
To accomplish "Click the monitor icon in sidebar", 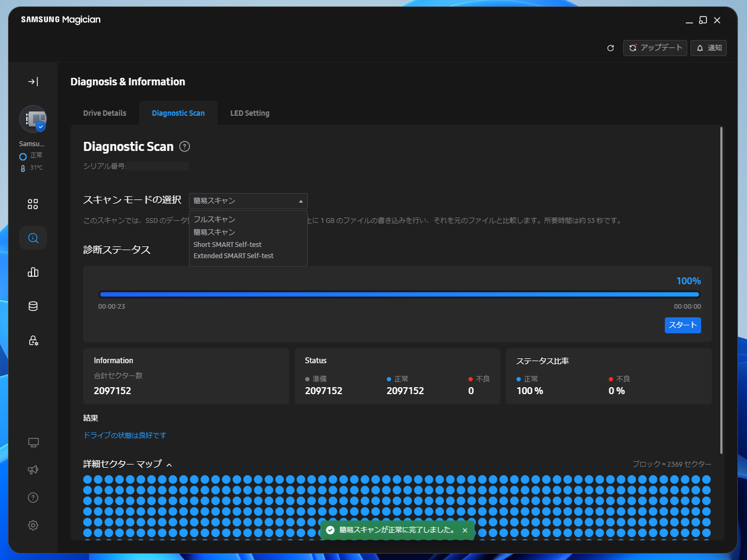I will pos(33,443).
